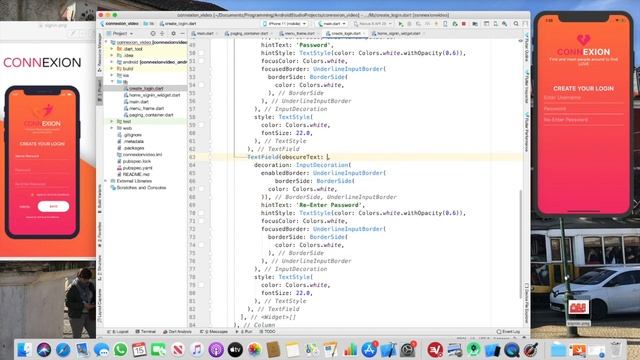Screen dimensions: 640x360
Task: Expand External Libraries in project tree
Action: (107, 181)
